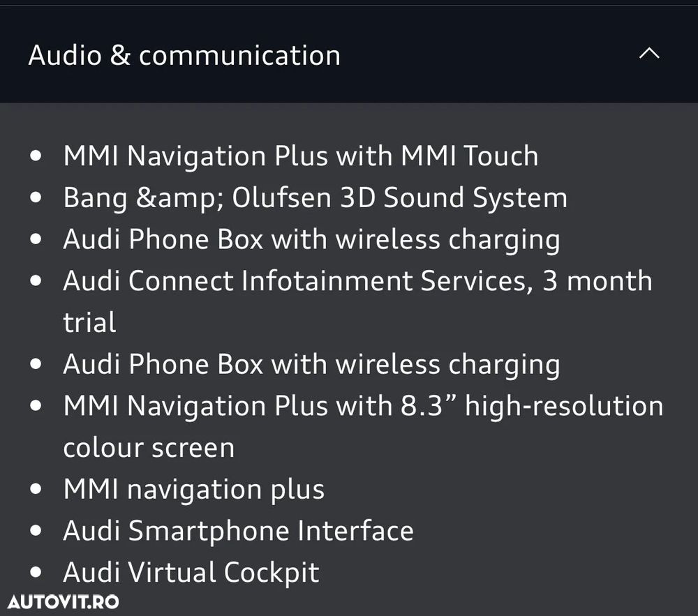Click Bang & Olufsen 3D Sound System text
The image size is (698, 616).
tap(315, 198)
